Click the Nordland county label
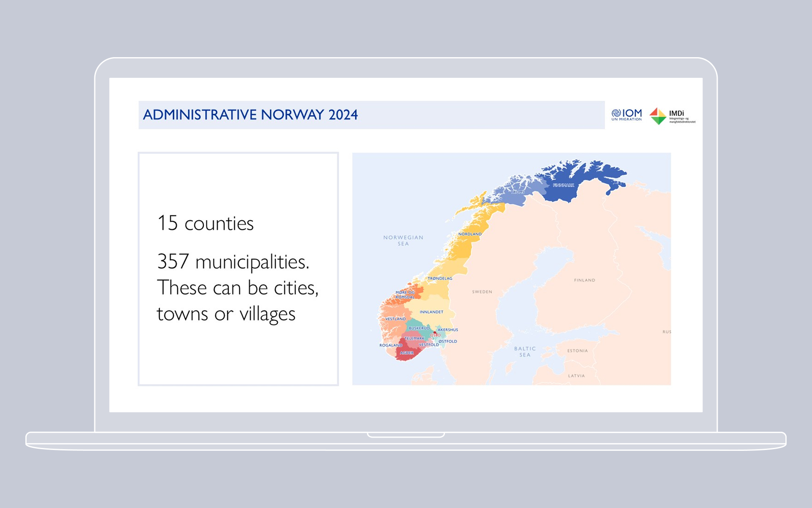 click(470, 234)
